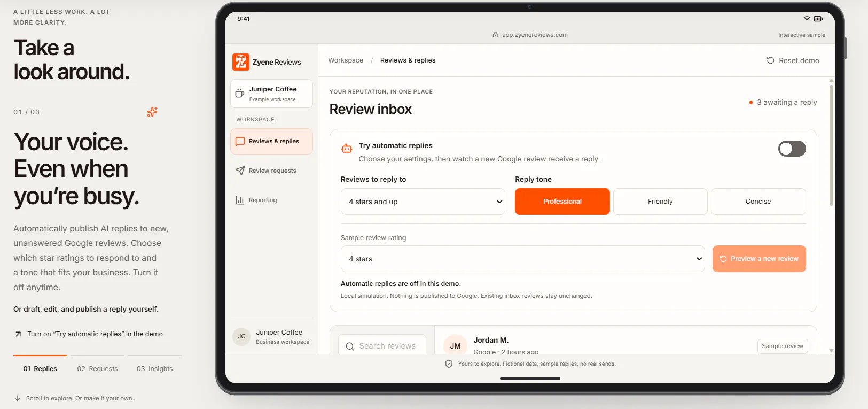Open Reporting in the sidebar
The image size is (868, 409).
click(271, 200)
